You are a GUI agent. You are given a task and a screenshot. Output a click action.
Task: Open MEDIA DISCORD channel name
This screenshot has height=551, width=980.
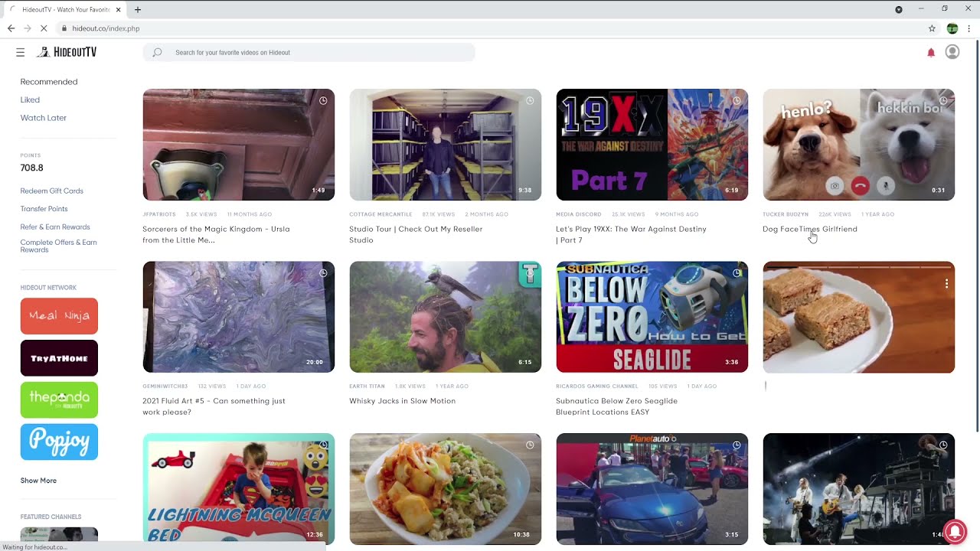click(x=579, y=214)
